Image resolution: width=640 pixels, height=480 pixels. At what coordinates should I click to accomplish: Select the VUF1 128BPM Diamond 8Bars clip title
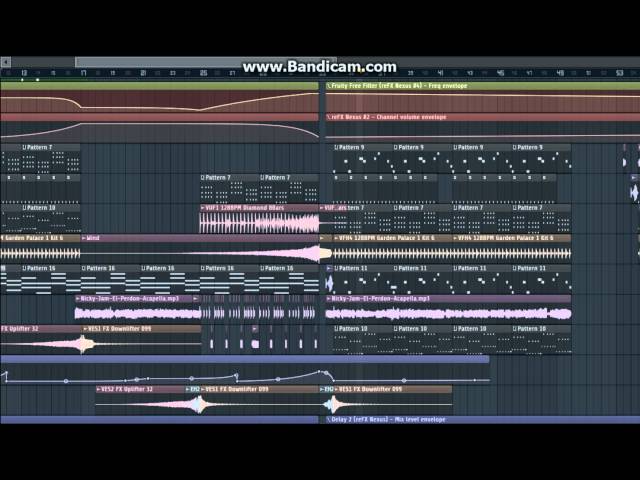click(x=244, y=208)
